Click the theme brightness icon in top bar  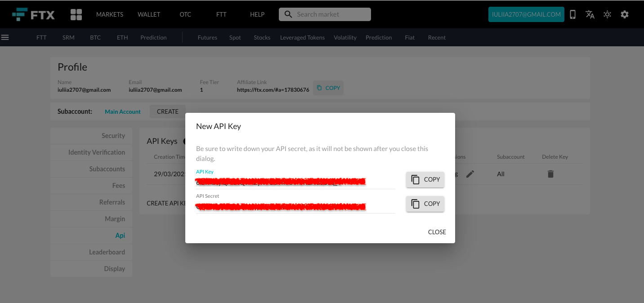607,14
